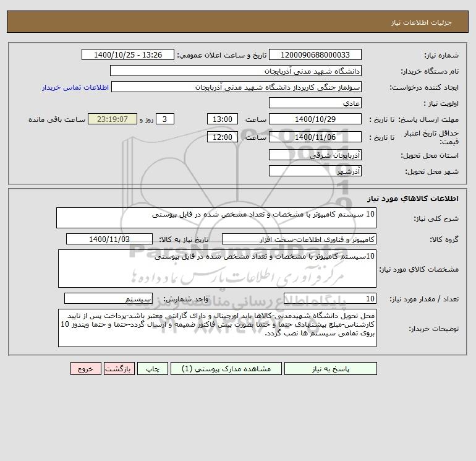Click the remaining days field showing 3
Screen dimensions: 476x461
pyautogui.click(x=165, y=119)
